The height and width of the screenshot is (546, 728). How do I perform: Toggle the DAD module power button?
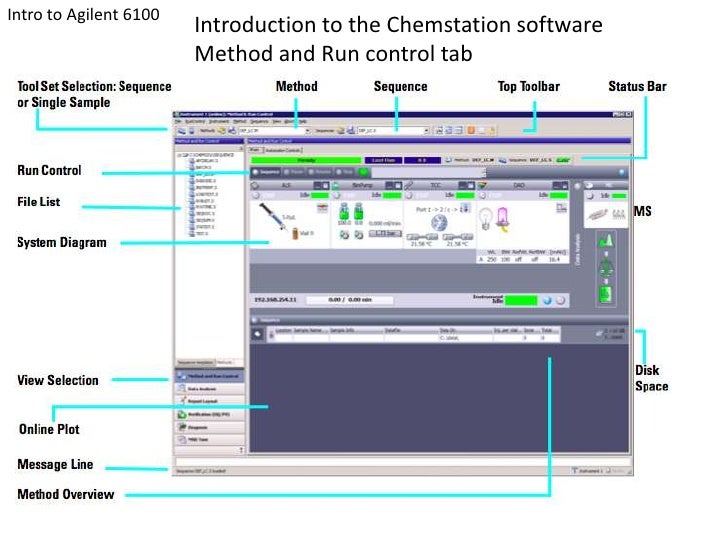tap(482, 195)
